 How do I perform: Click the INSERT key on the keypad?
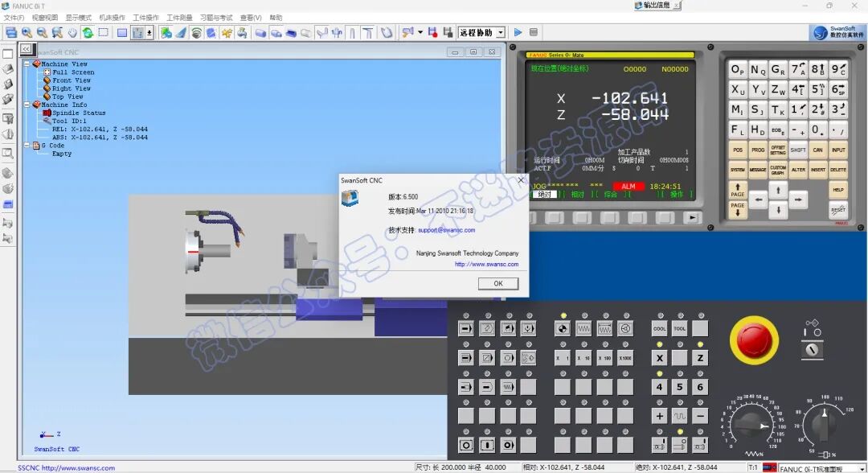(818, 170)
